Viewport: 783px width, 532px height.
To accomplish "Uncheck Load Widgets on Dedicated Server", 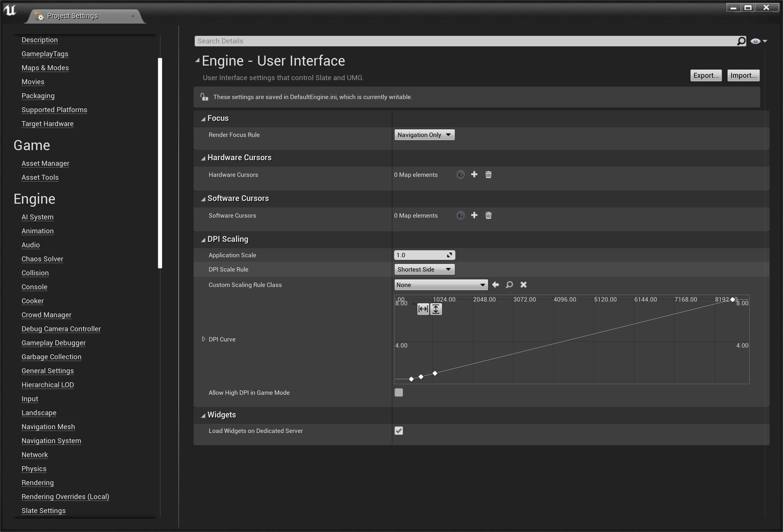I will tap(399, 431).
